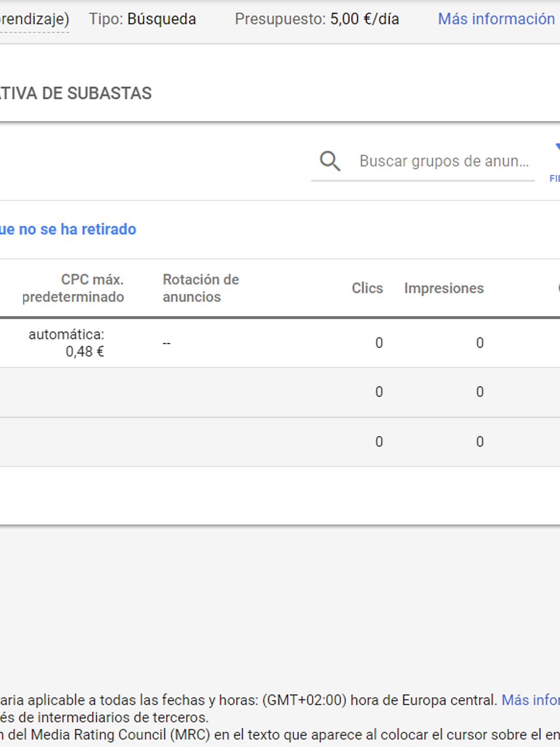
Task: Follow the footer "Más infor..." timezone link
Action: pyautogui.click(x=530, y=700)
